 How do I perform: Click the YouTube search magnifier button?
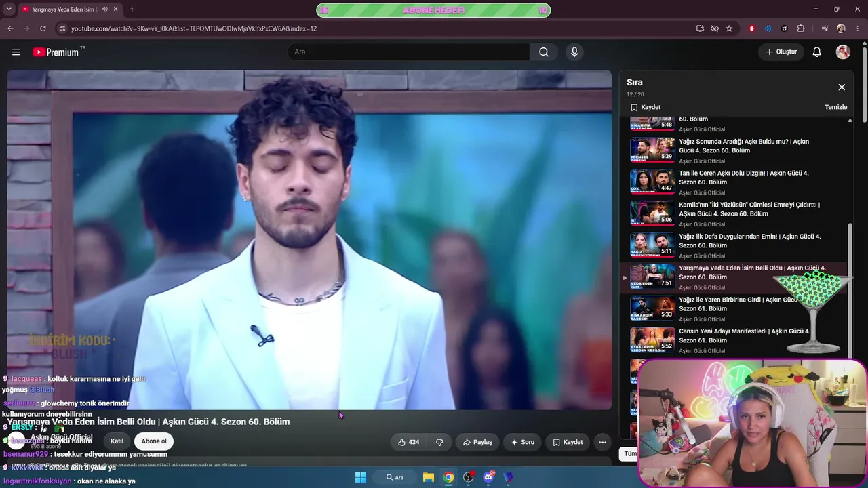(544, 52)
